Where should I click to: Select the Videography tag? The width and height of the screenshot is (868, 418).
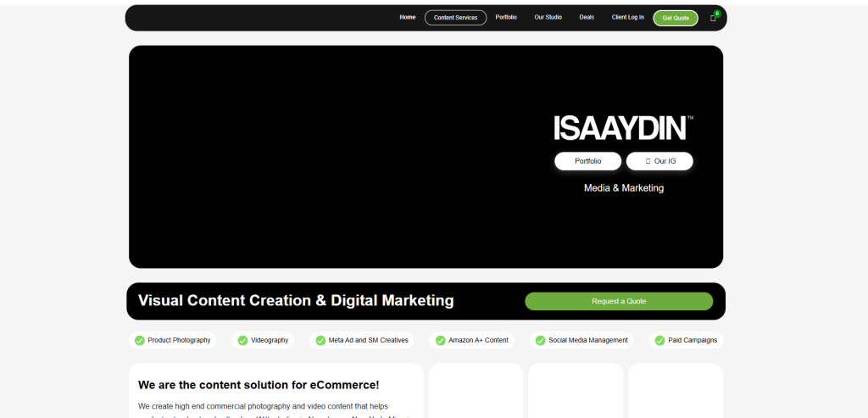pos(263,341)
